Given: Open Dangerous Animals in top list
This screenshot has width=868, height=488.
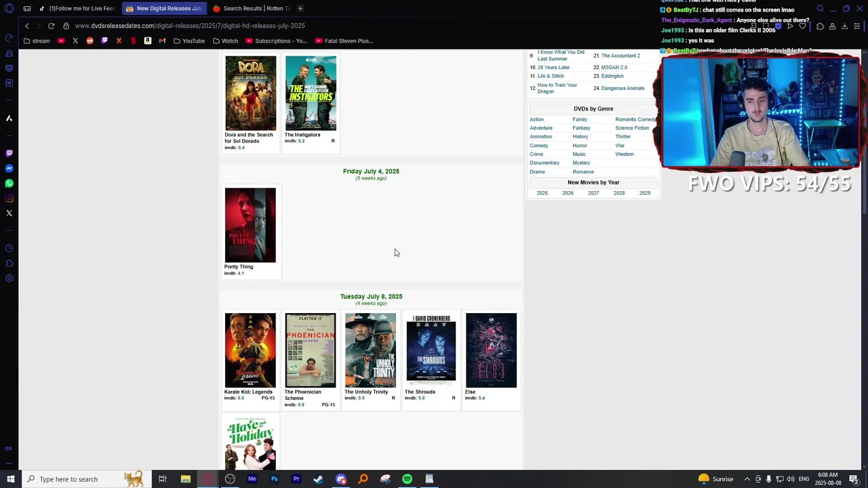Looking at the screenshot, I should tap(623, 88).
